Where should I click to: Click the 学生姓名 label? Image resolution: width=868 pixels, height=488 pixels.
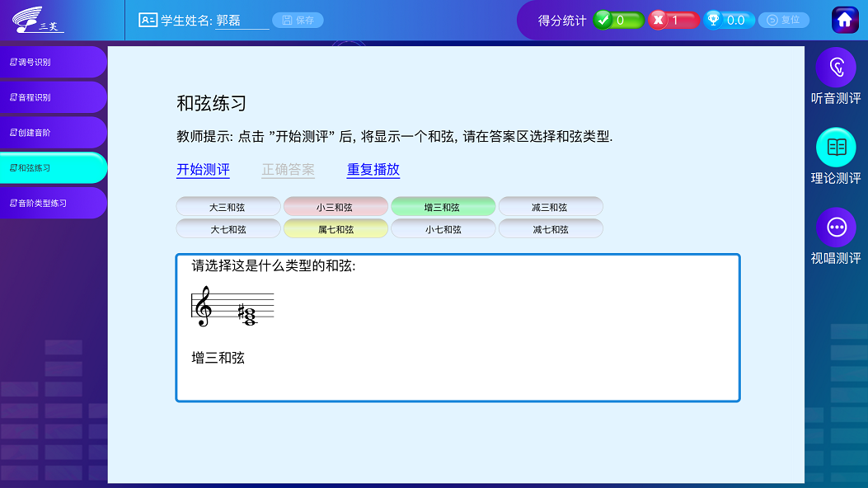tap(186, 21)
